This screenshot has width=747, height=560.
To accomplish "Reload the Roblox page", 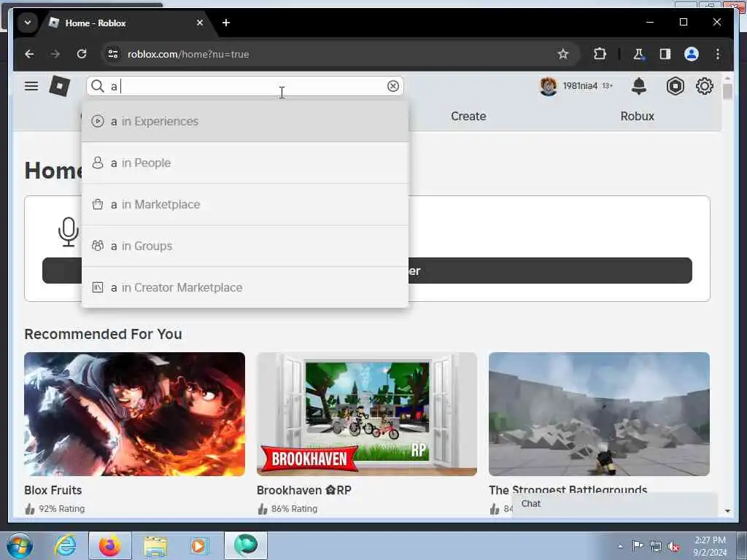I will pos(82,54).
